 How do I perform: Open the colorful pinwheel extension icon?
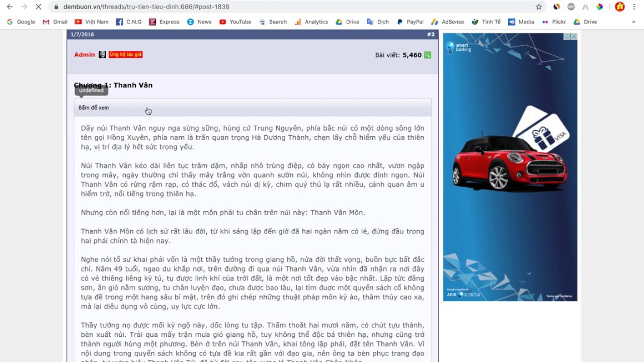point(600,7)
